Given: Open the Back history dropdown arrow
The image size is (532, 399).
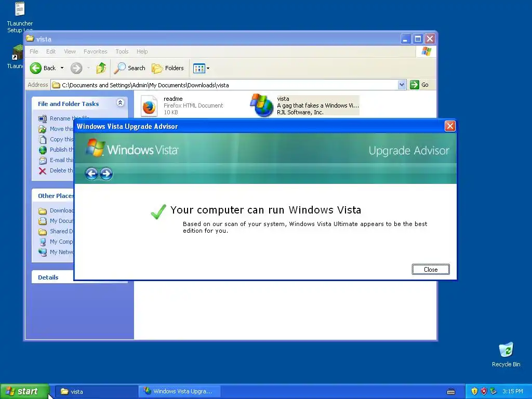Looking at the screenshot, I should click(x=62, y=68).
